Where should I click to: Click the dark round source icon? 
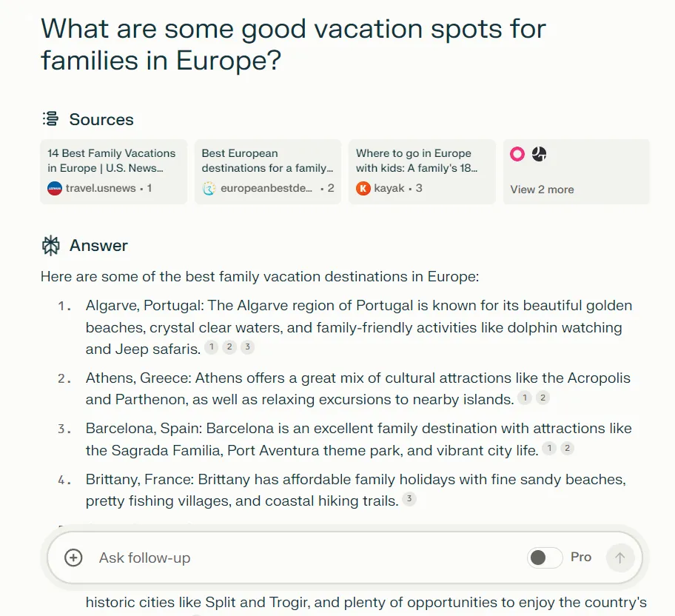point(539,154)
